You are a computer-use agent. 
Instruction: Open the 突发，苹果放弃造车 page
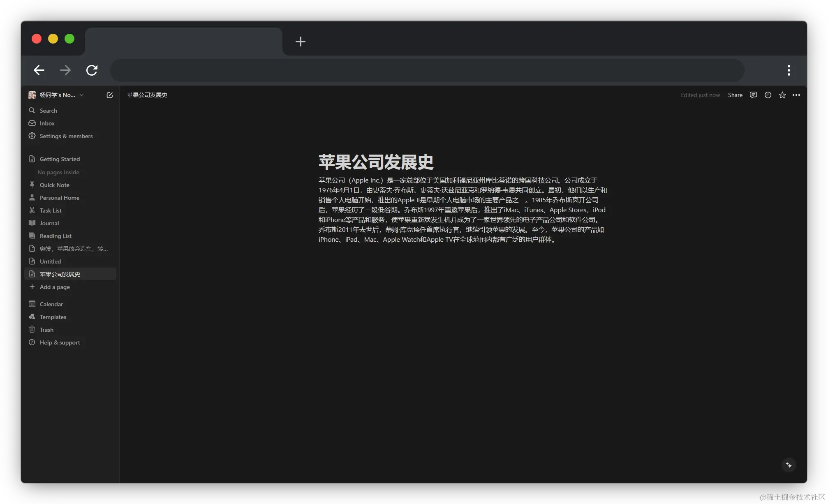point(70,249)
